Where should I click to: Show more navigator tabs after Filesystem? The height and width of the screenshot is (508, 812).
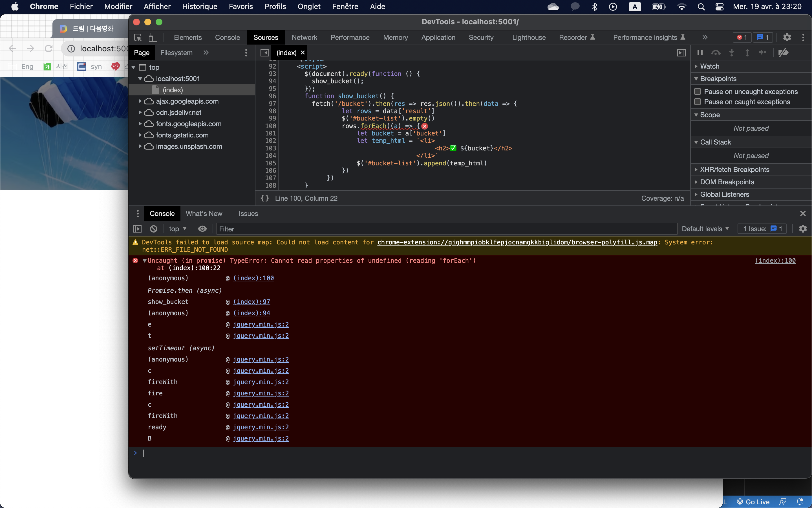206,52
